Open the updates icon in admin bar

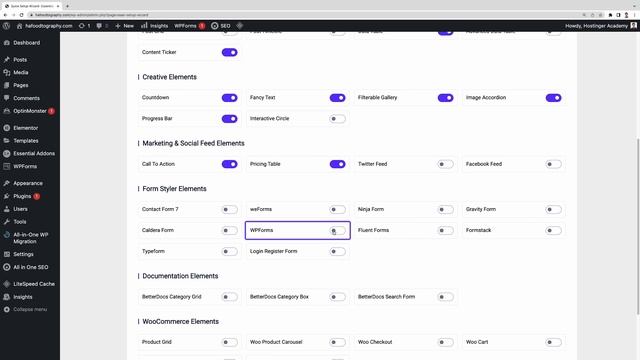[82, 26]
